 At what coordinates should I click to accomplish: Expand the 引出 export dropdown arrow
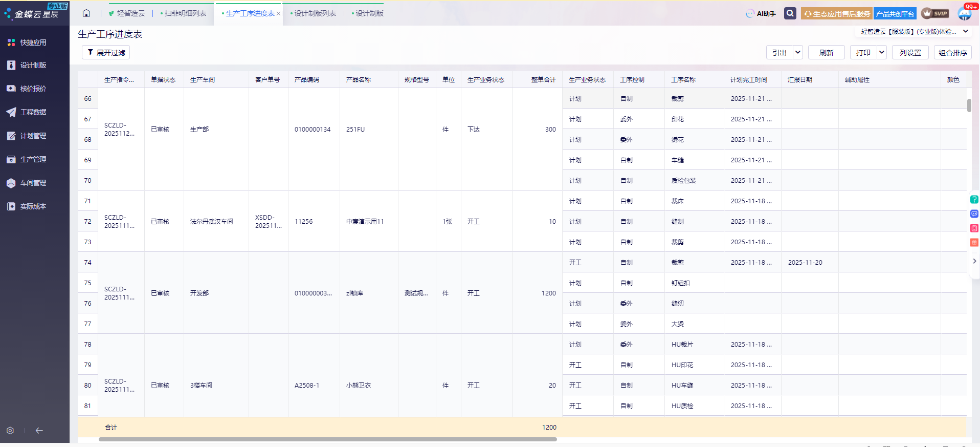point(797,52)
